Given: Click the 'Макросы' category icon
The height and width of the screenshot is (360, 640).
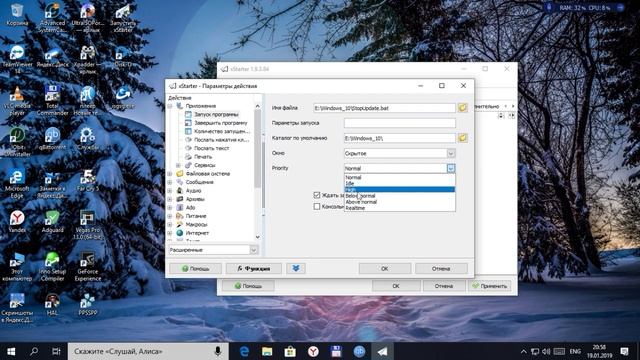Looking at the screenshot, I should pos(180,224).
